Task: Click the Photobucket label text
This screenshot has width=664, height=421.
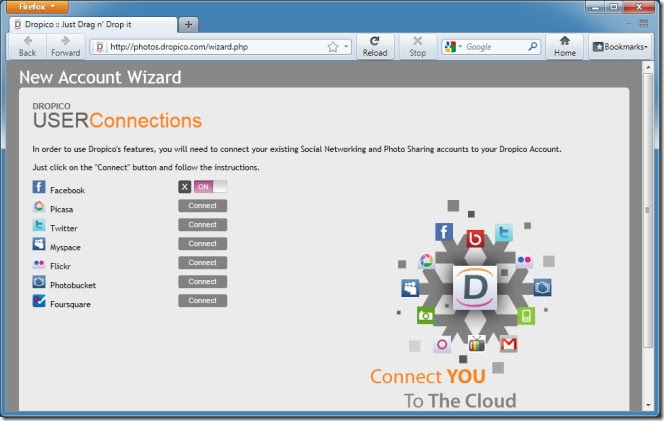Action: click(73, 285)
